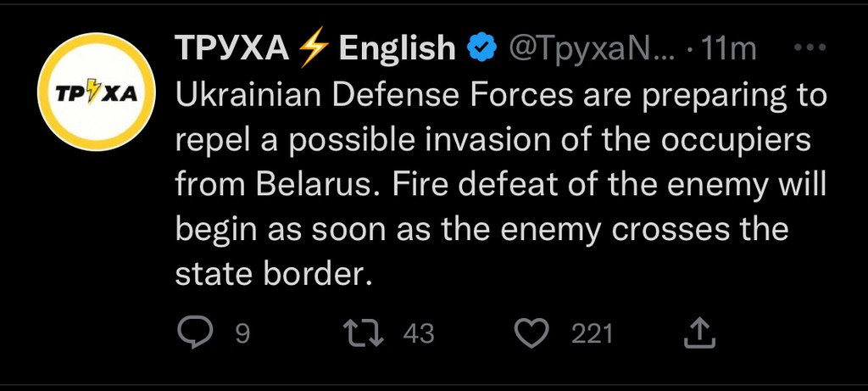Viewport: 868px width, 391px height.
Task: Open the share icon for this tweet
Action: pos(700,333)
